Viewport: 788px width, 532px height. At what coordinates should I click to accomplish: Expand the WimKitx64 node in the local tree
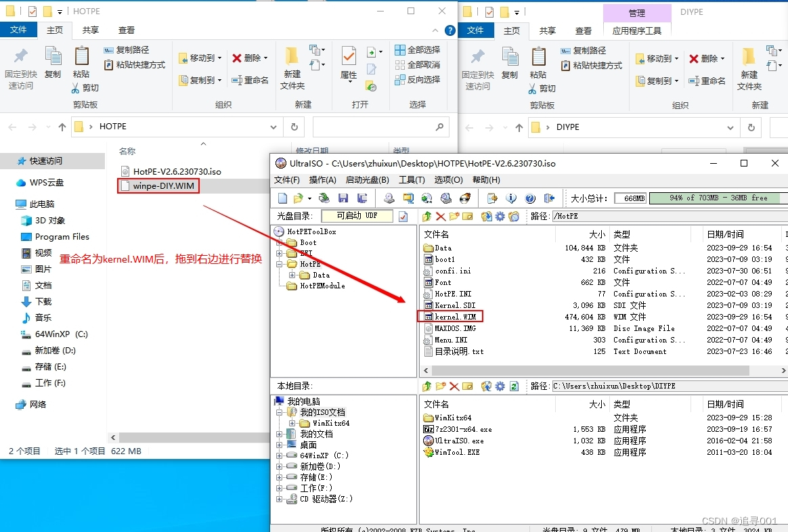coord(292,424)
